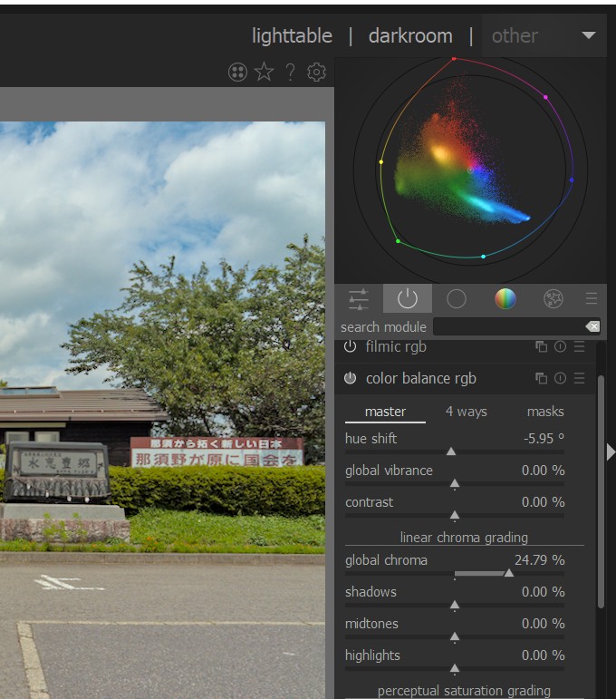The width and height of the screenshot is (616, 699).
Task: Collapse the linear chroma grading section
Action: [x=464, y=538]
